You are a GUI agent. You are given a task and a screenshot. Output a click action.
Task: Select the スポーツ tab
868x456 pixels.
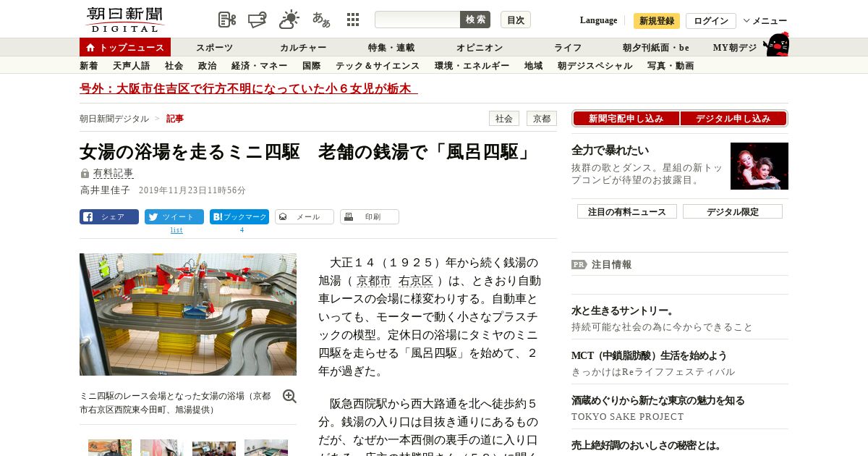point(214,48)
